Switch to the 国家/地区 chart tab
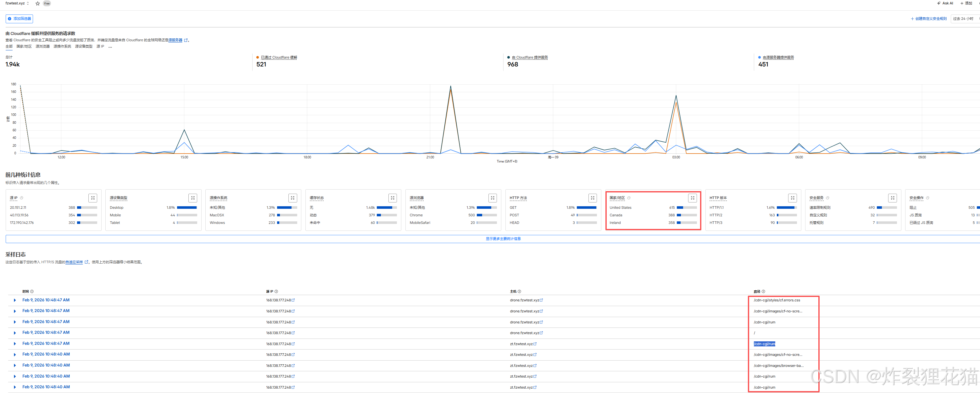 click(x=24, y=47)
